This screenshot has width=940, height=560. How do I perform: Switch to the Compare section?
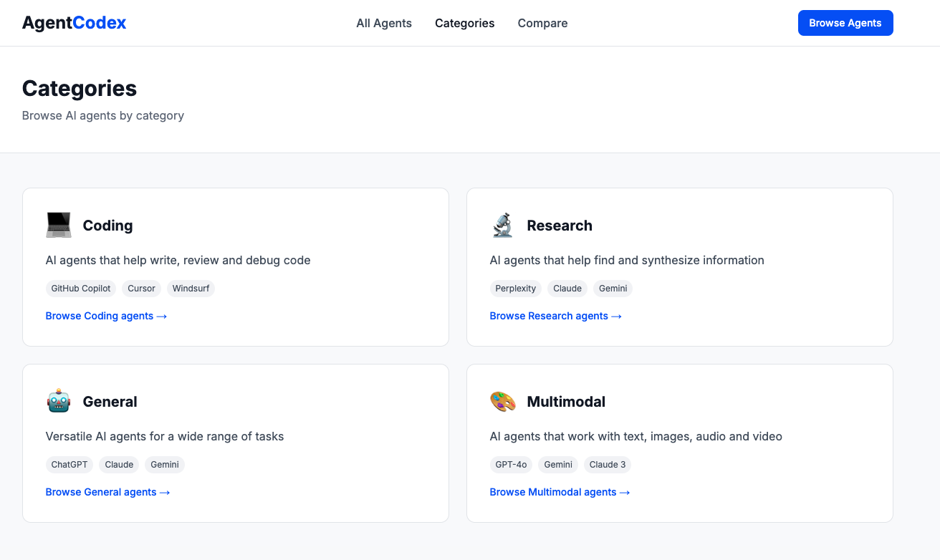[x=542, y=23]
